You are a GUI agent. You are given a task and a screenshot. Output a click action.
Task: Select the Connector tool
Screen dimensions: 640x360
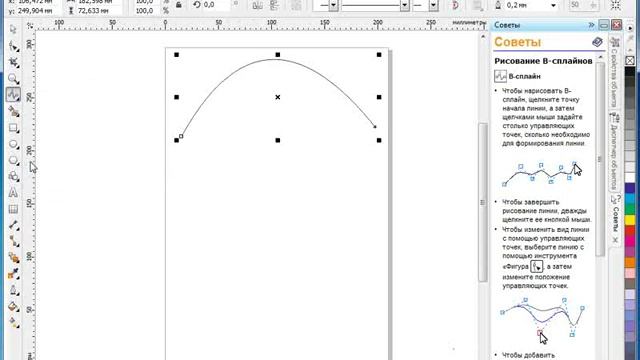click(13, 241)
